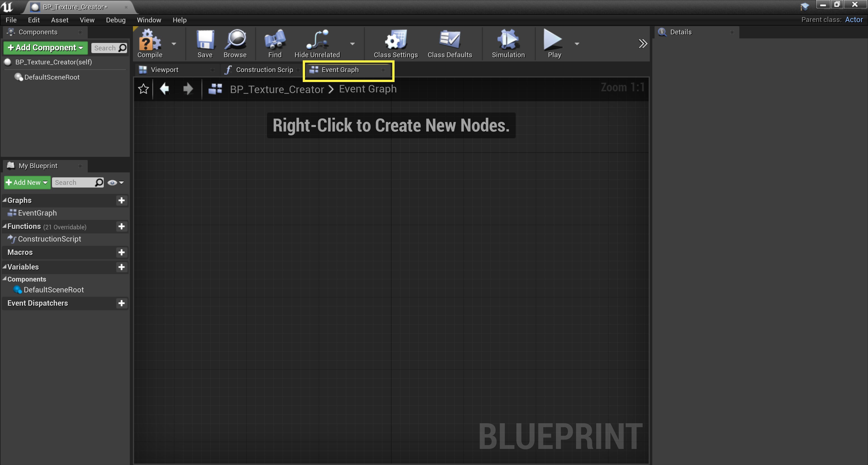Viewport: 868px width, 465px height.
Task: Open Class Defaults
Action: click(x=449, y=44)
